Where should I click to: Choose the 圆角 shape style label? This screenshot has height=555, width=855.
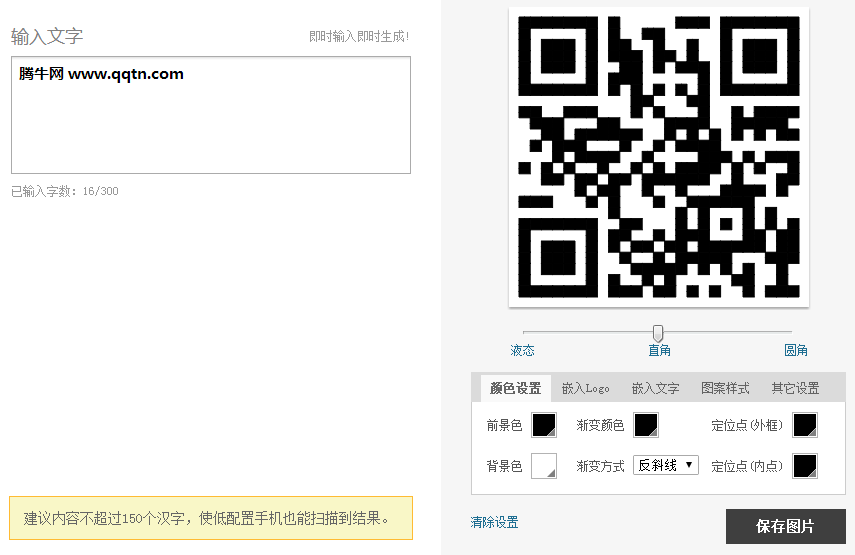tap(796, 350)
